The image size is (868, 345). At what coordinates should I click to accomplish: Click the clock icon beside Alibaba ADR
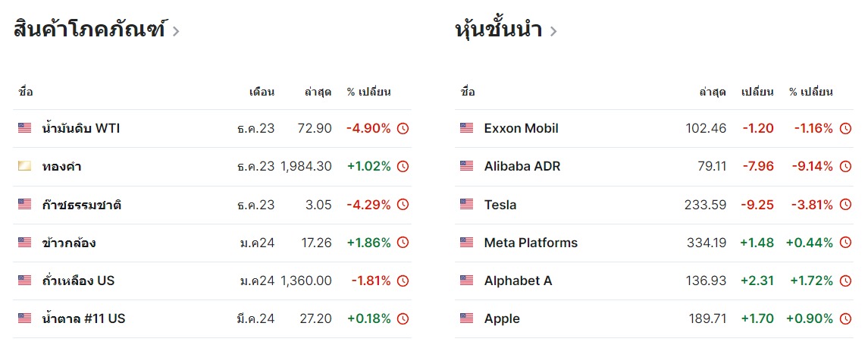tap(845, 167)
